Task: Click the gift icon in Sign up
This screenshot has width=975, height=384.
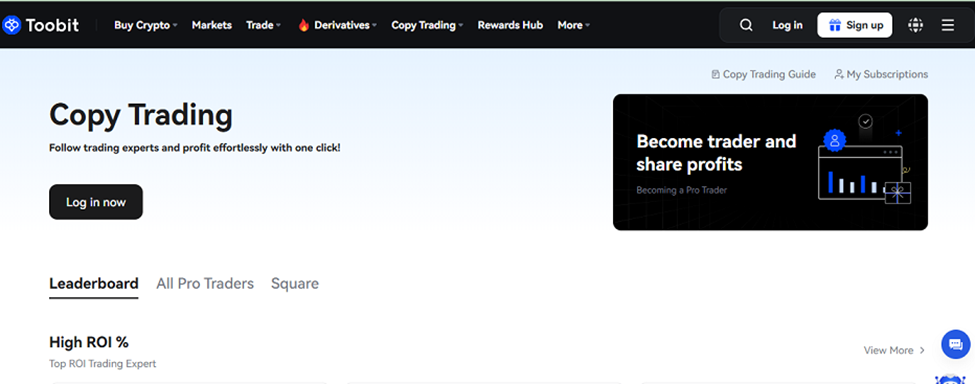Action: tap(834, 25)
